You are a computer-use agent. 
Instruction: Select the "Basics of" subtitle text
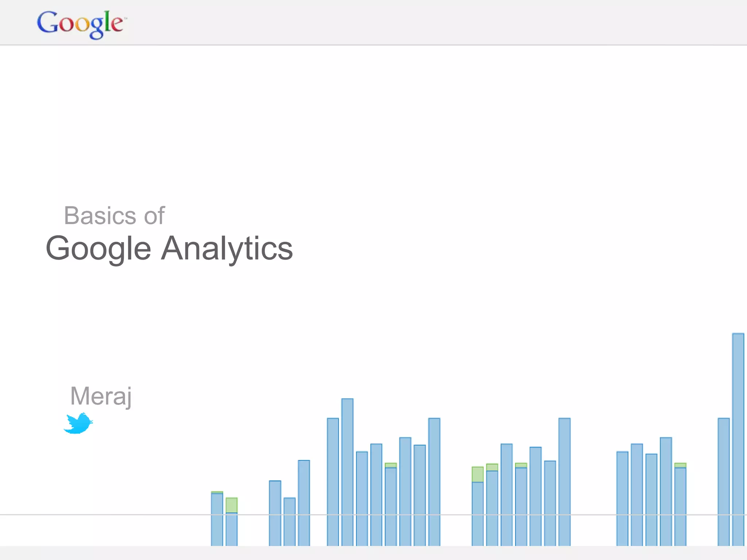point(114,215)
